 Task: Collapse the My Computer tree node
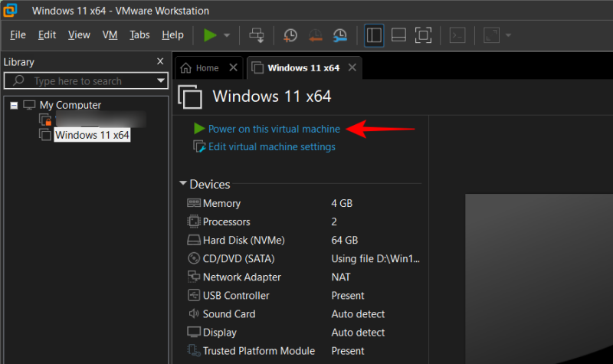(14, 105)
